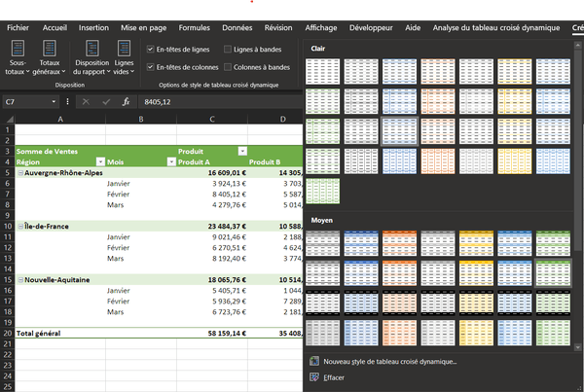
Task: Open Analyse du tableau croisé dynamique tab
Action: pyautogui.click(x=495, y=28)
